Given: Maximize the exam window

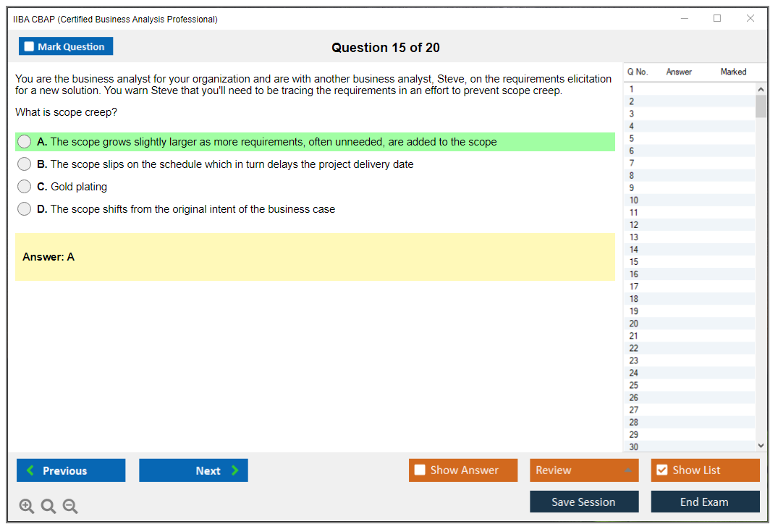Looking at the screenshot, I should [717, 19].
